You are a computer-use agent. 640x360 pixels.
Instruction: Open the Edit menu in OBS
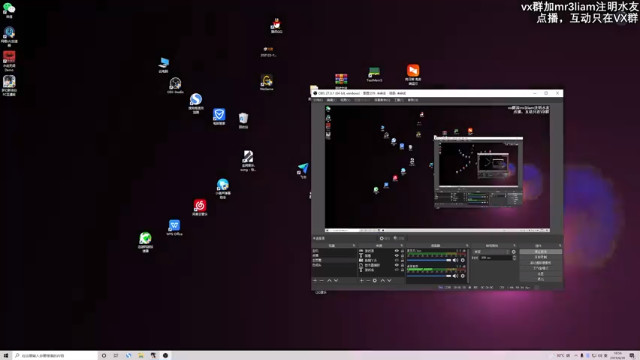(x=332, y=100)
